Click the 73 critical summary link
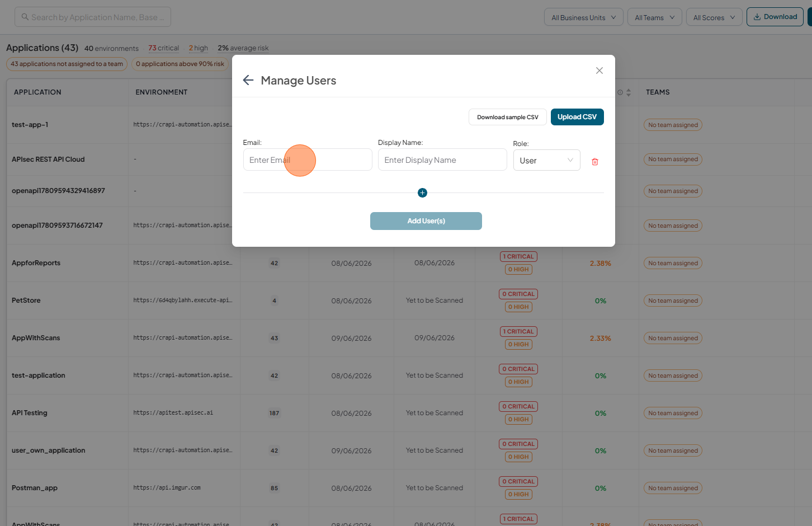The width and height of the screenshot is (812, 526). 164,48
